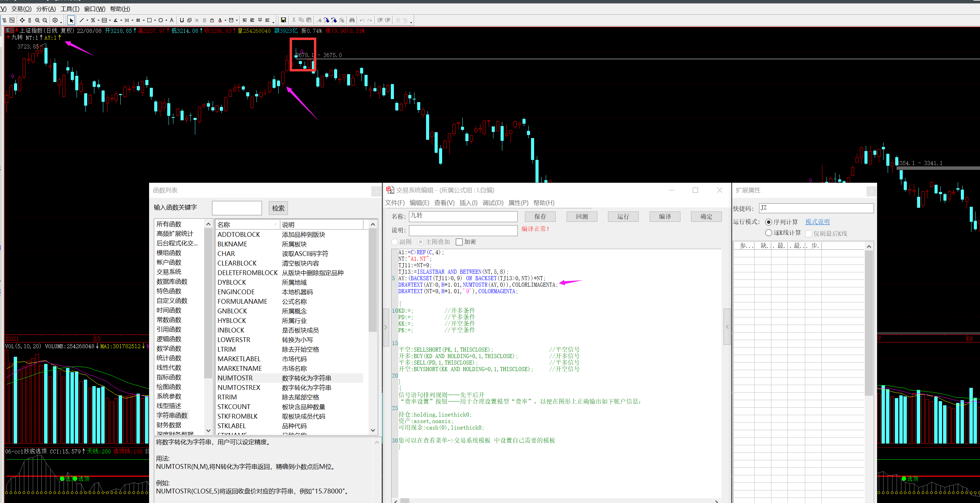Click the pan/move crosshair tool icon
This screenshot has width=980, height=503.
tap(22, 20)
